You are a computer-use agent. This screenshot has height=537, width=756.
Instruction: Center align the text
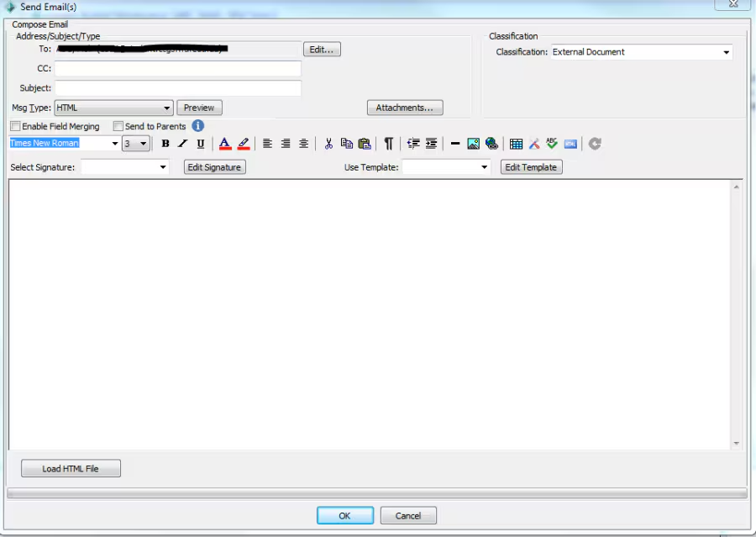tap(304, 144)
